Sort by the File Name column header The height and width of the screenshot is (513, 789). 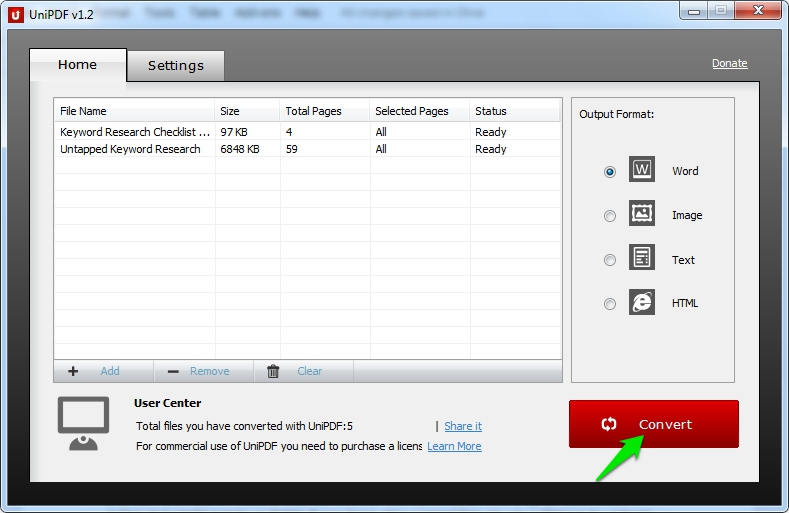click(x=134, y=111)
